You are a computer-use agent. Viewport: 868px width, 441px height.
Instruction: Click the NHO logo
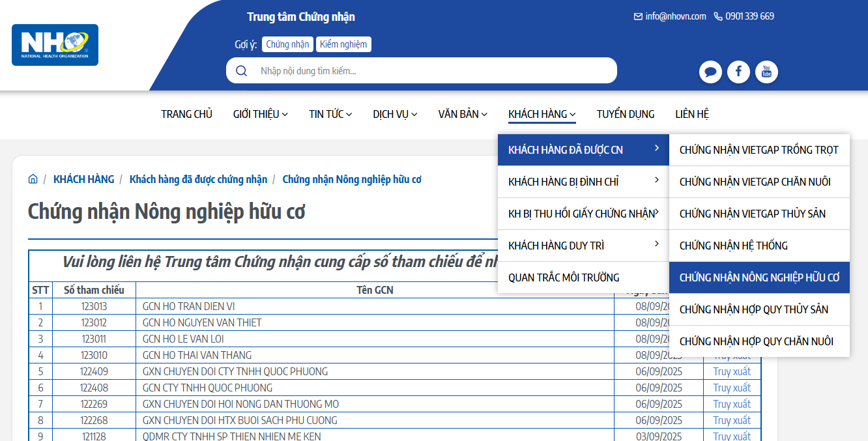(55, 45)
